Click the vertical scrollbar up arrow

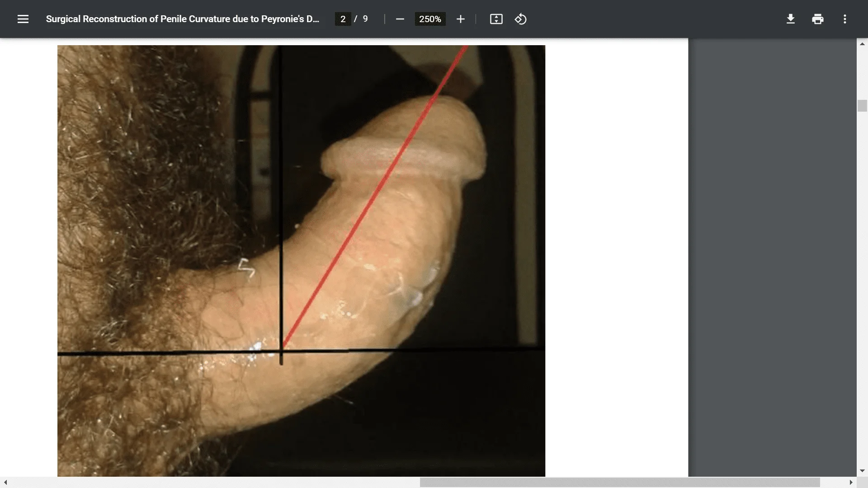click(862, 44)
